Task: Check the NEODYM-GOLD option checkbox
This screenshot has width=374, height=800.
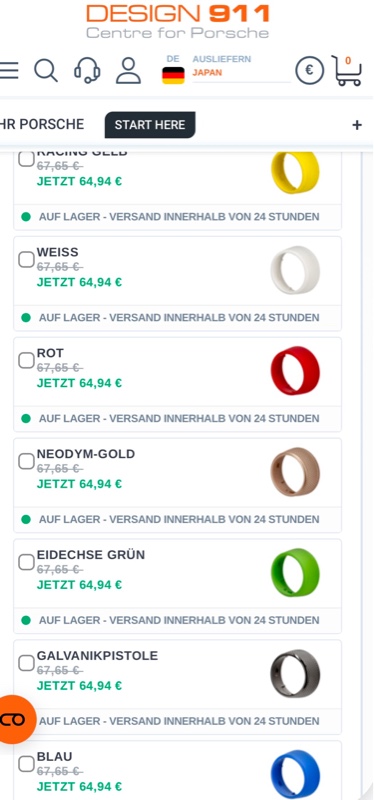Action: click(x=26, y=461)
